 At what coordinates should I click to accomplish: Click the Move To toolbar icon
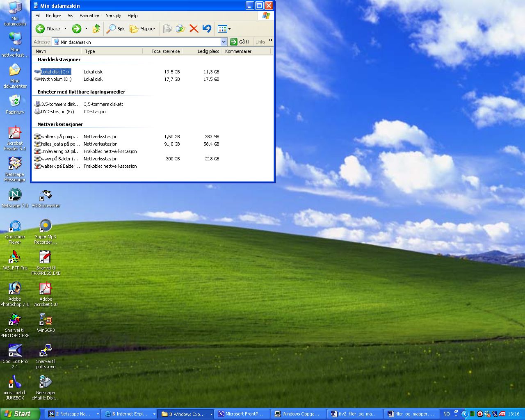[167, 29]
